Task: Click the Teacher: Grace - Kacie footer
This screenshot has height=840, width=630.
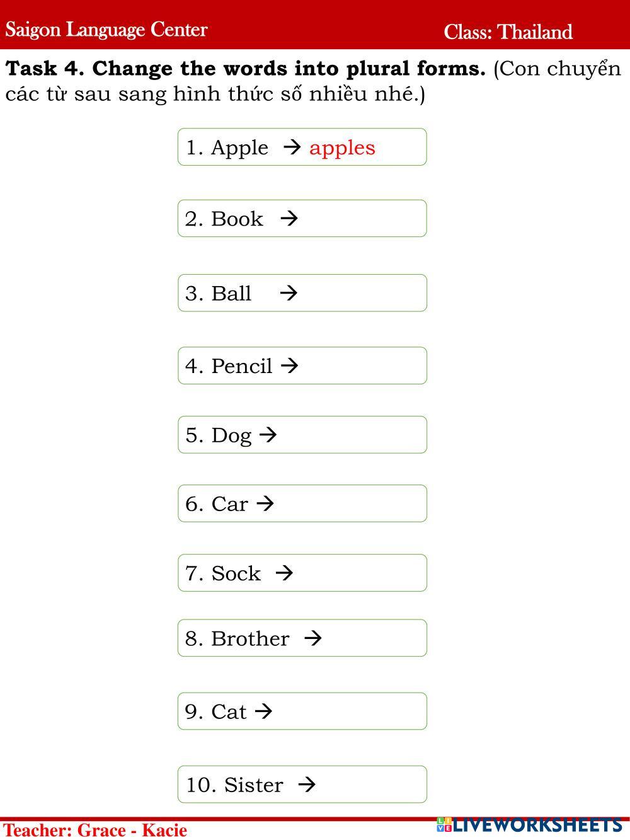Action: coord(95,830)
